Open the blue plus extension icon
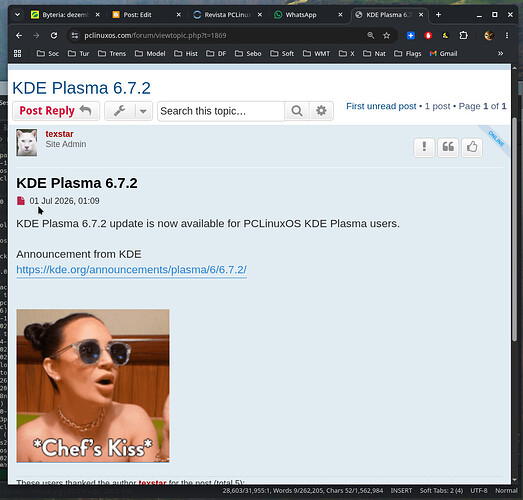Screen dimensions: 523x500 (x=411, y=35)
